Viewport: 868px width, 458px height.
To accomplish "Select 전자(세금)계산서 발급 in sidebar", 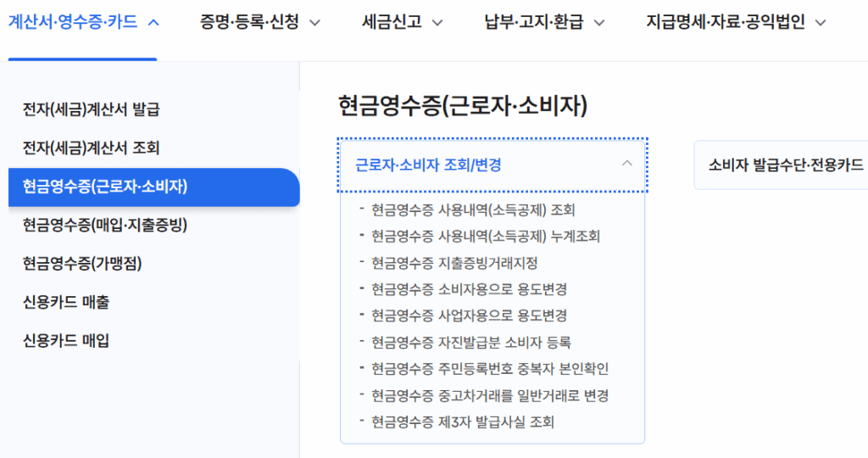I will pyautogui.click(x=92, y=109).
